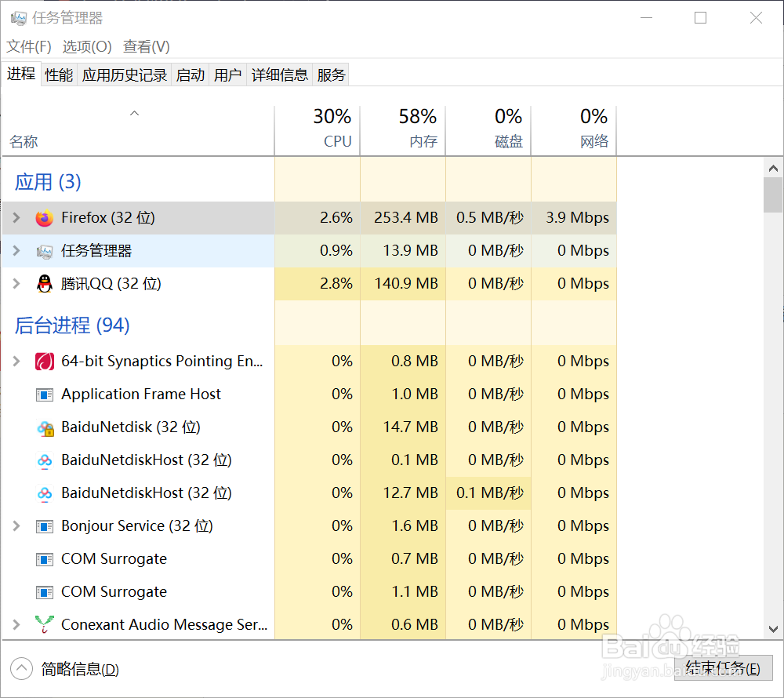
Task: Open the 查看(V) menu
Action: [147, 46]
